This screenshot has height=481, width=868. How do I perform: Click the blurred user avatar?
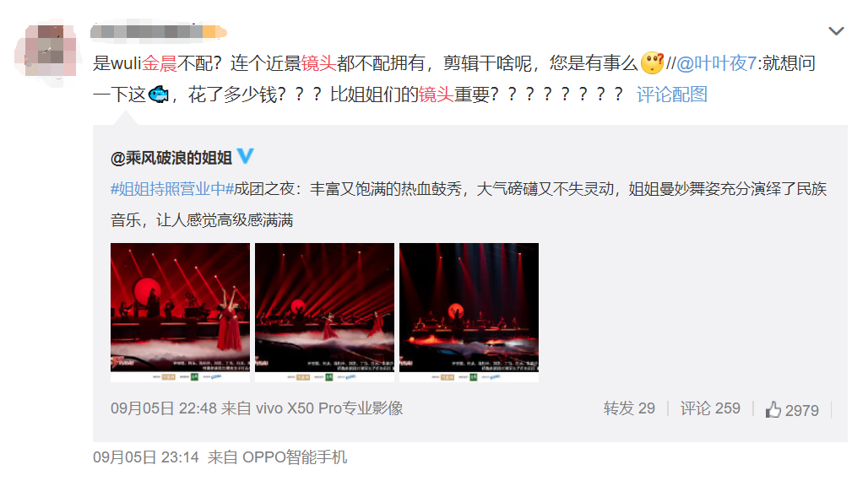[x=47, y=51]
